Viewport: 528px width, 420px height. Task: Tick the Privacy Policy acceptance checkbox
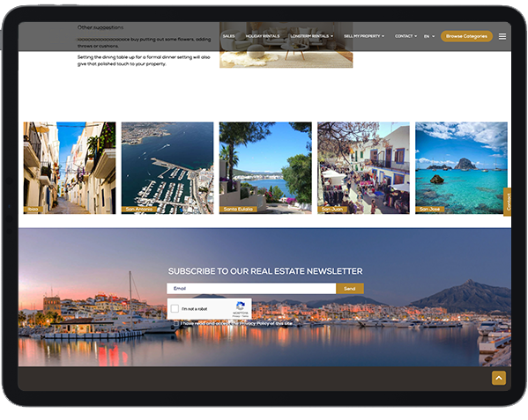pos(175,323)
